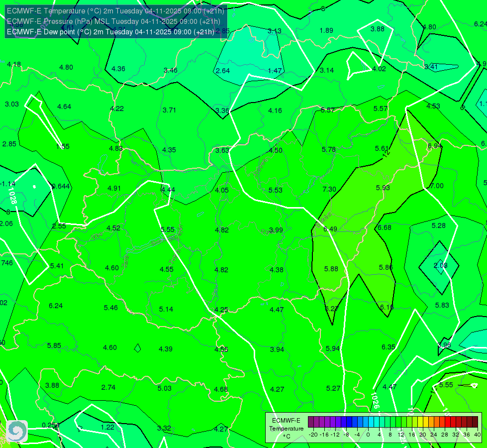Viewport: 487px width, 448px height.
Task: Click the map value 1.89
Action: pyautogui.click(x=326, y=30)
